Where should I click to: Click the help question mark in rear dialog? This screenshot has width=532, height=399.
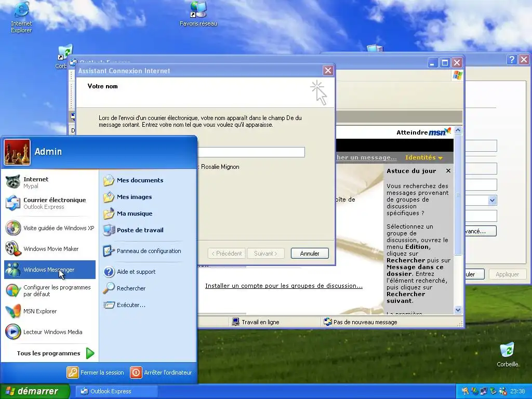pyautogui.click(x=512, y=60)
